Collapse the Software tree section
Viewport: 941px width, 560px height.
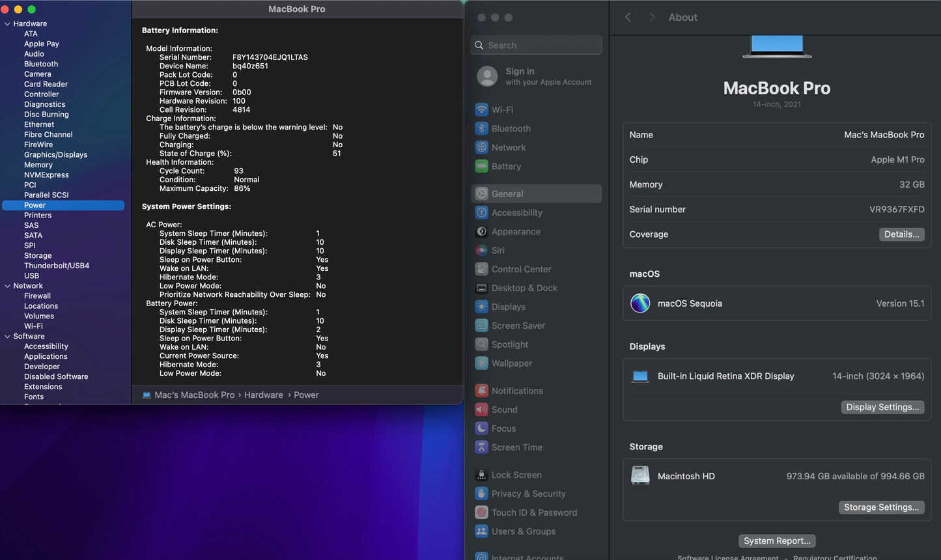[x=7, y=337]
